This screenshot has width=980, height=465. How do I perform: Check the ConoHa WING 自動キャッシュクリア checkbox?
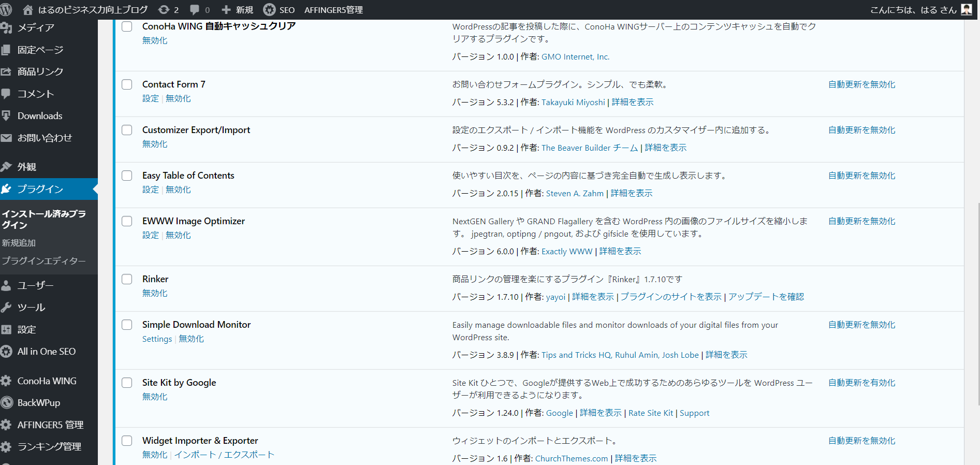pos(127,26)
